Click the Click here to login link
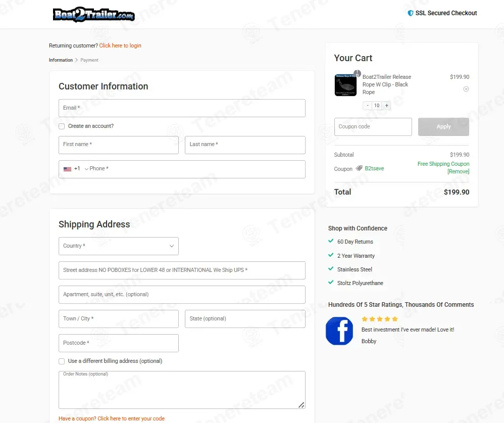Image resolution: width=504 pixels, height=423 pixels. 120,45
